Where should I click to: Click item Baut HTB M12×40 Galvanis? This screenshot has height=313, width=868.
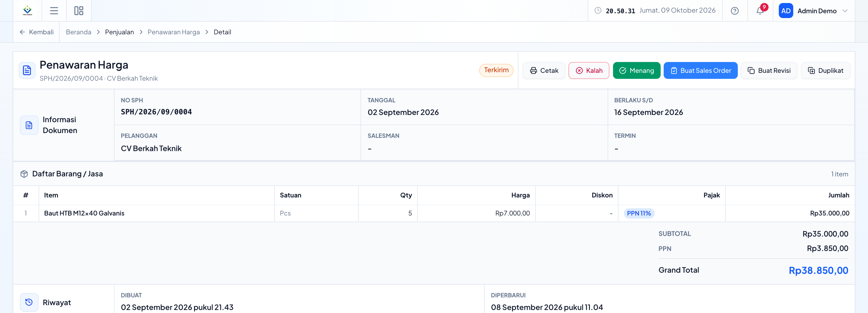84,213
